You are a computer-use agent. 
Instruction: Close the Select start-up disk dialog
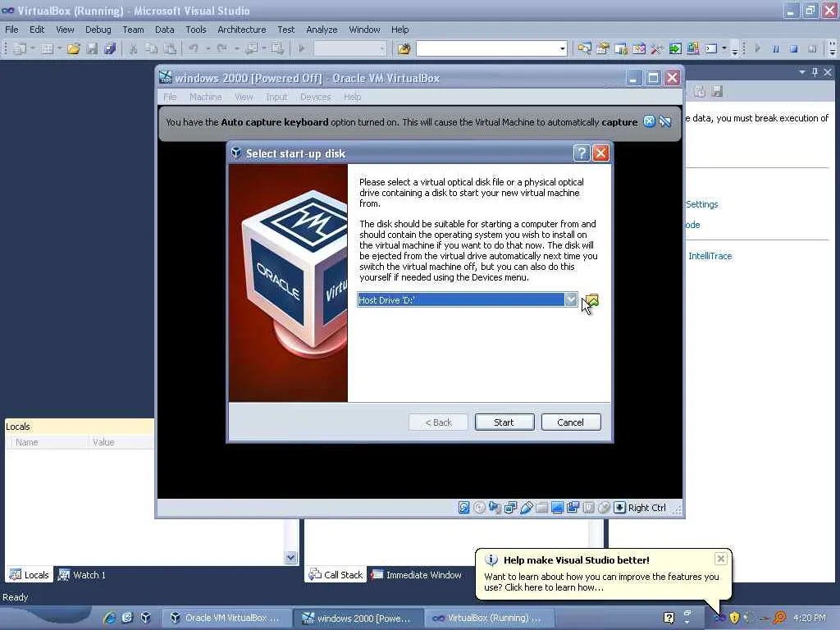coord(600,153)
